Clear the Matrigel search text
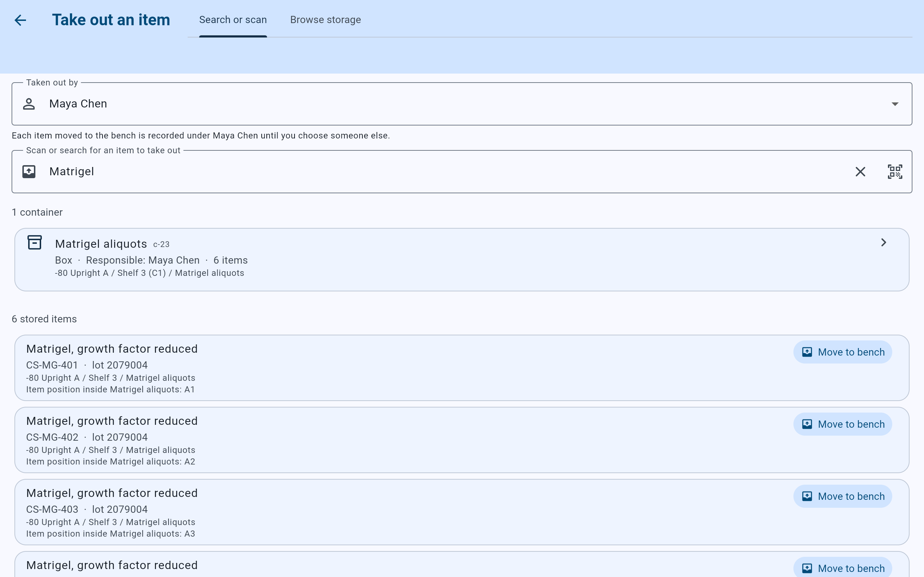The width and height of the screenshot is (924, 577). 860,172
